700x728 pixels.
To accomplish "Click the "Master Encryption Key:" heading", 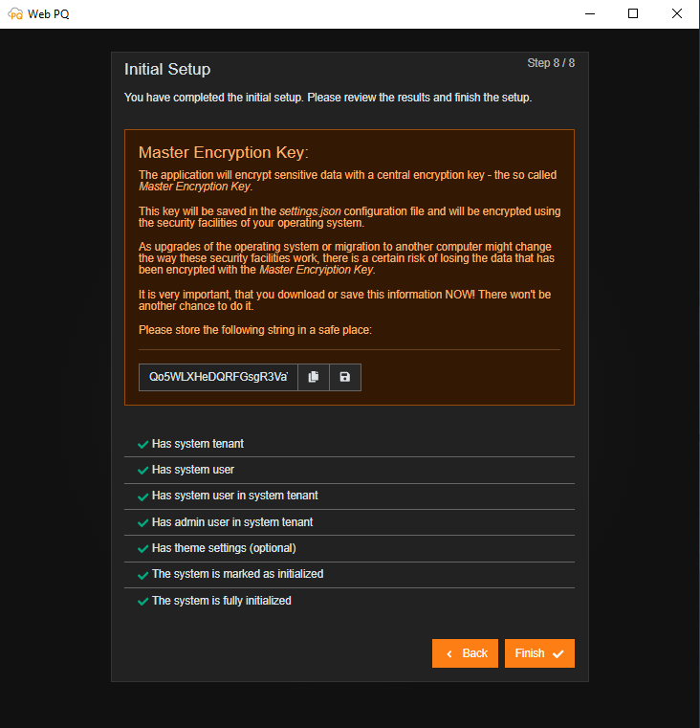I will pos(224,153).
